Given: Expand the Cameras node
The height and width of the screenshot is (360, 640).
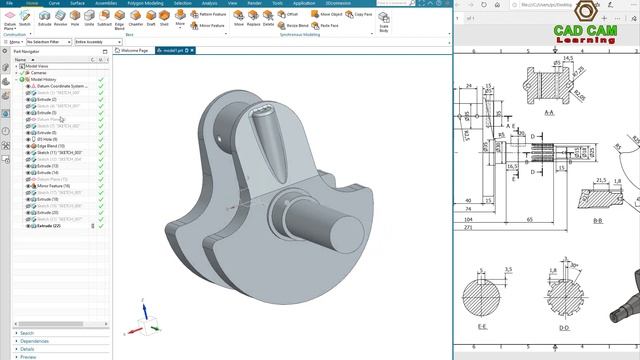Looking at the screenshot, I should point(16,73).
